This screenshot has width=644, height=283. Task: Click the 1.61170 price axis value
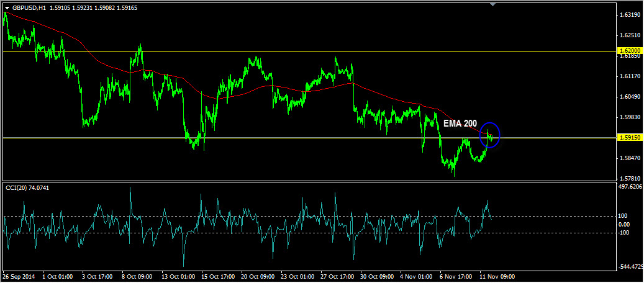click(630, 76)
